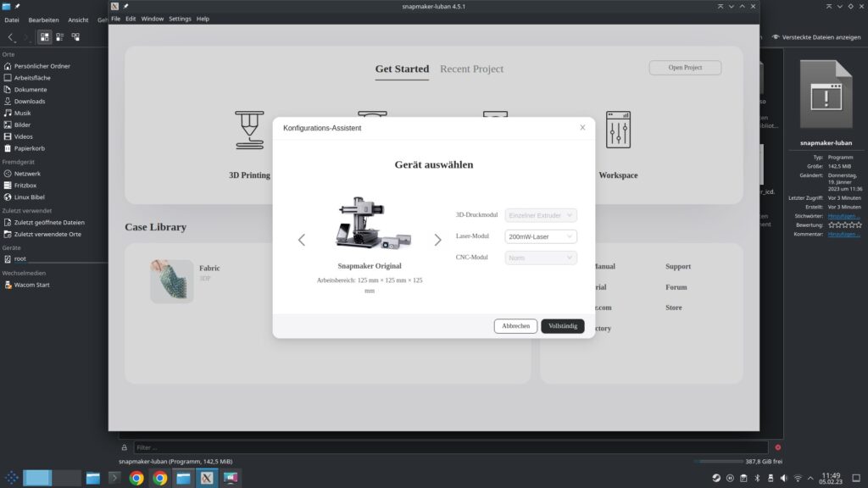Switch to the Recent Project tab

point(471,69)
